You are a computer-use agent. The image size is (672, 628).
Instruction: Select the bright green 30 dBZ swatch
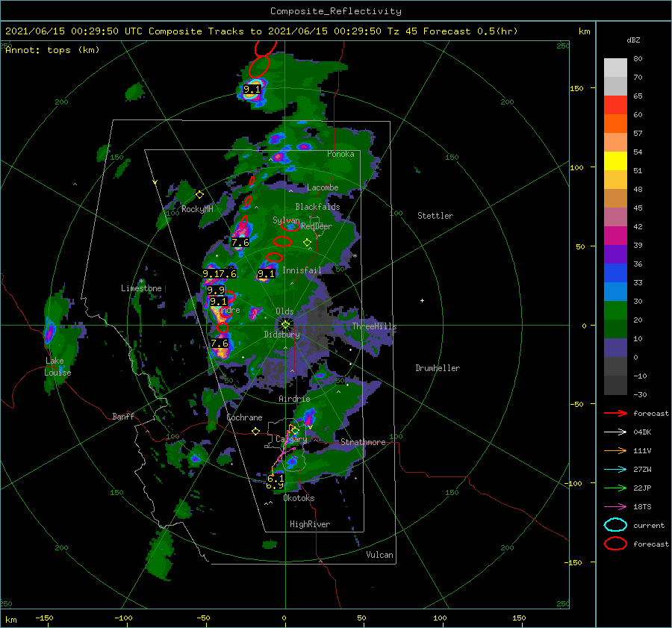(615, 310)
